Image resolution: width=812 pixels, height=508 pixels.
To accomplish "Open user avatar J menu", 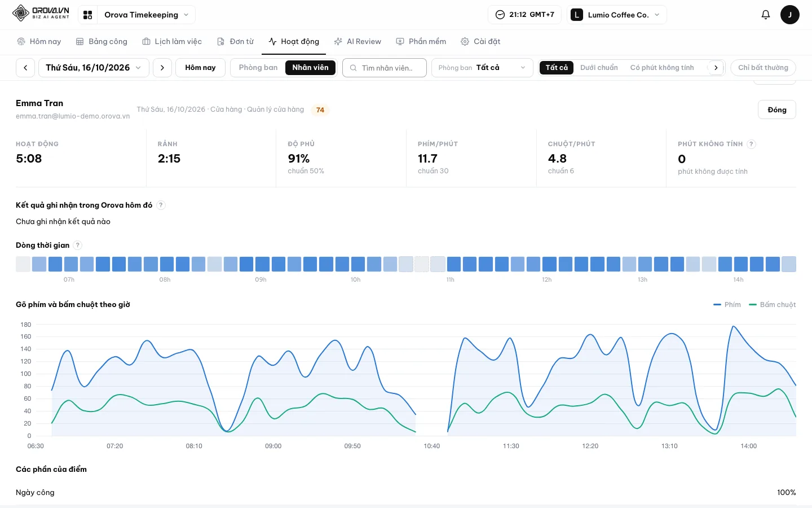I will point(789,15).
